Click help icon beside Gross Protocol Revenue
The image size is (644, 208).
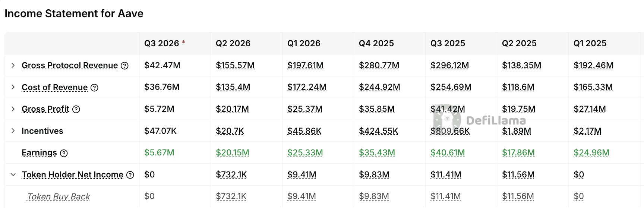click(125, 66)
